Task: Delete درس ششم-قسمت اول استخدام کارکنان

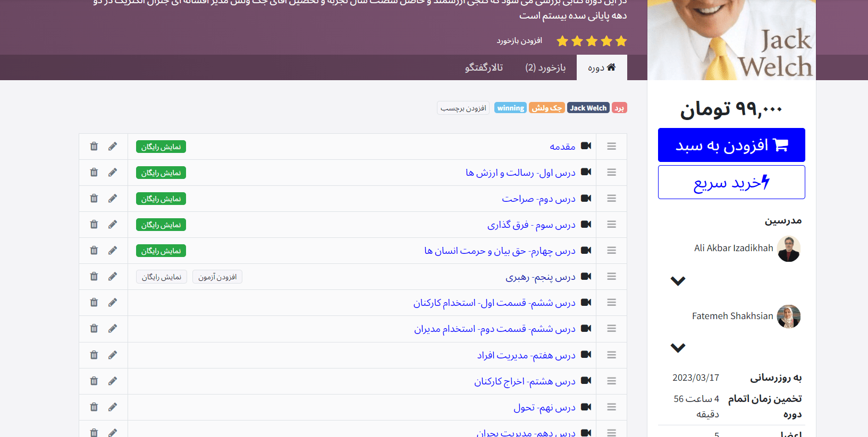Action: coord(94,302)
